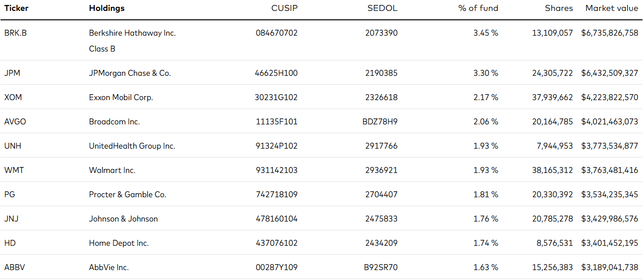Select Walmart shares value 38,165,312
Image resolution: width=644 pixels, height=280 pixels.
coord(552,170)
